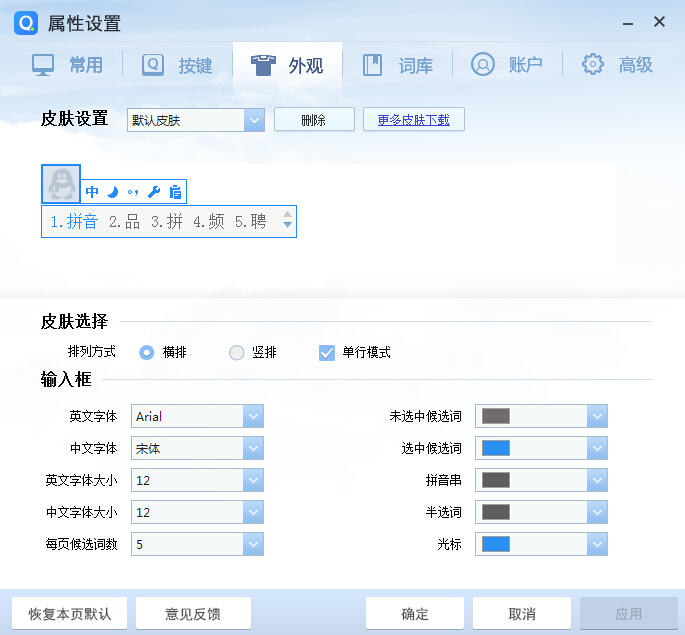Click the wrench settings icon in preview
685x635 pixels.
point(154,192)
